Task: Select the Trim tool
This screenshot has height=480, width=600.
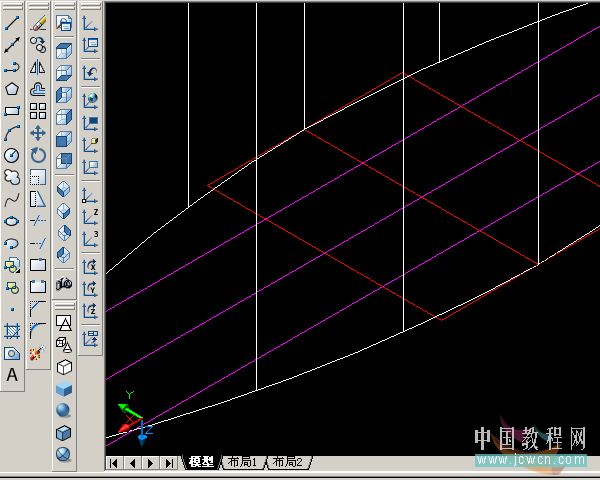Action: 38,221
